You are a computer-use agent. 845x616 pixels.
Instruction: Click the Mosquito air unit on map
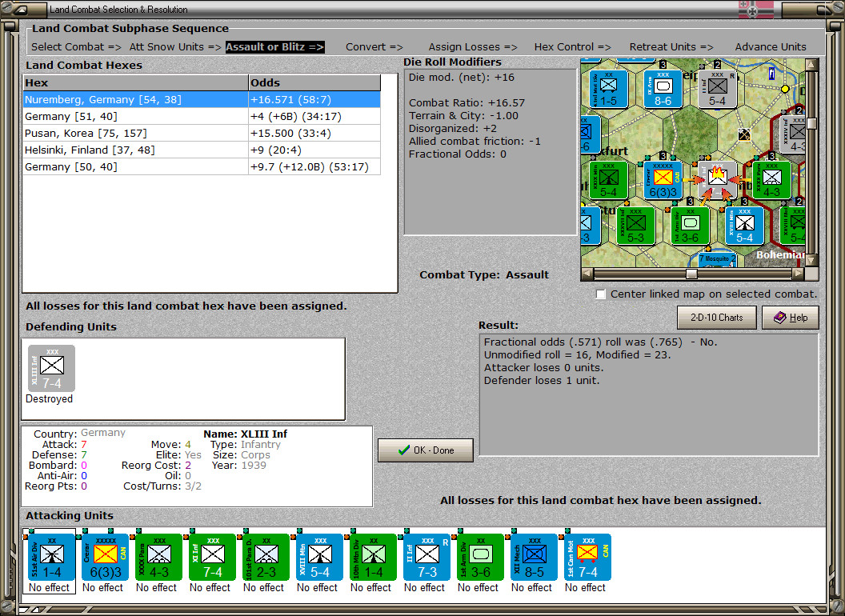click(717, 260)
